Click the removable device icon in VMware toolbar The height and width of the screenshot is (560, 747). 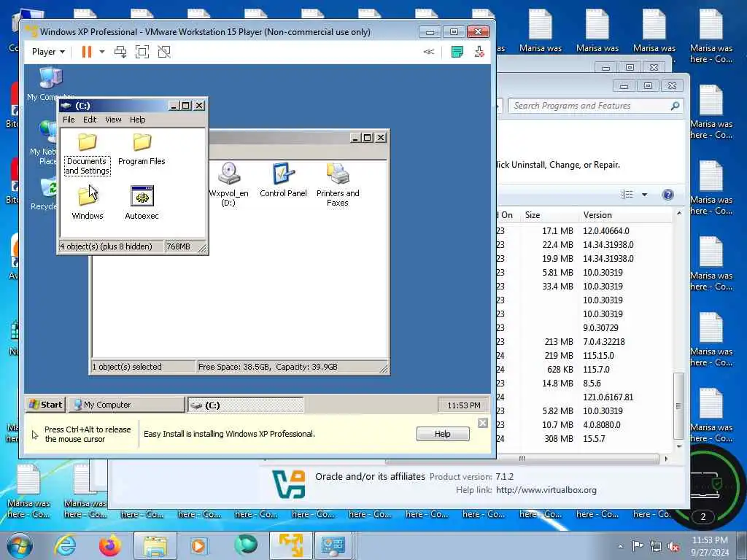[x=479, y=52]
